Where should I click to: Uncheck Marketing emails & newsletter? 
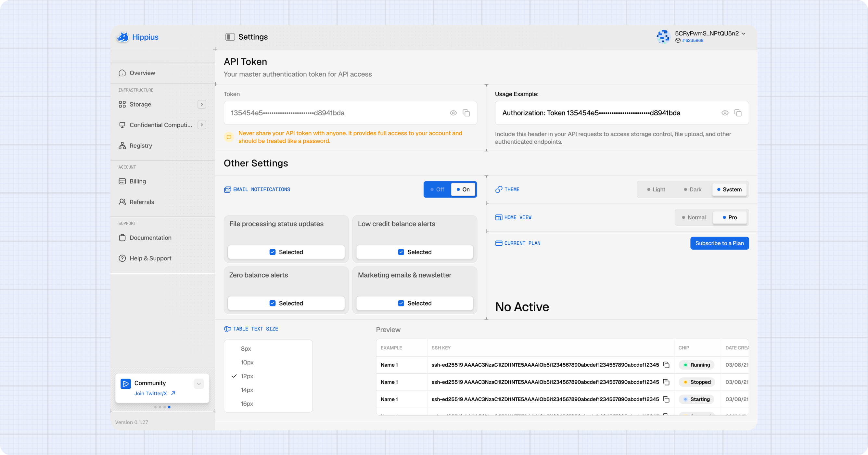pyautogui.click(x=415, y=303)
